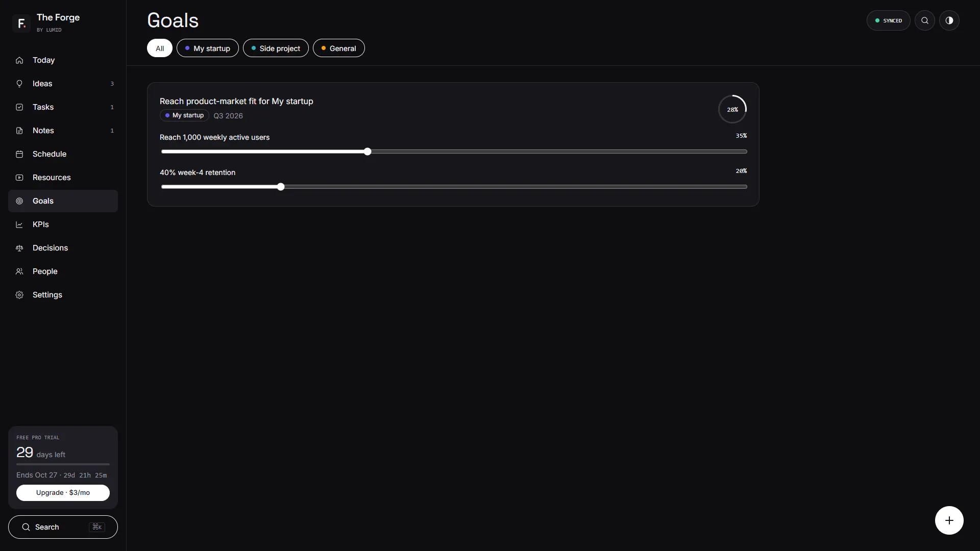Click the People icon in sidebar
980x551 pixels.
click(x=19, y=271)
